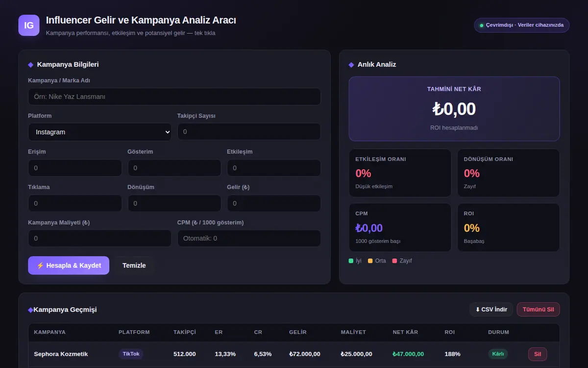Click the CPM metric card

[x=400, y=228]
